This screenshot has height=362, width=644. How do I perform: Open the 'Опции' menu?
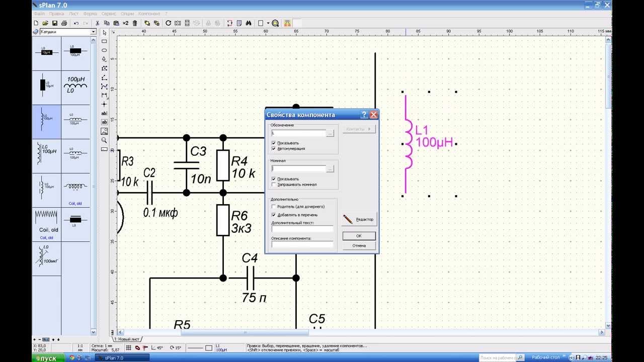pos(128,14)
